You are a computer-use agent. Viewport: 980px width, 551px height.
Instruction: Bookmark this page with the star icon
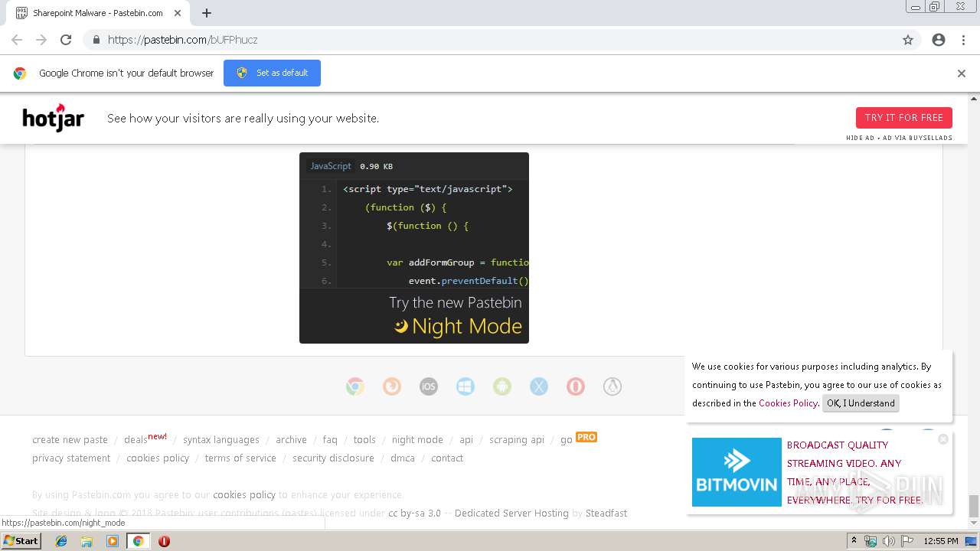point(908,40)
